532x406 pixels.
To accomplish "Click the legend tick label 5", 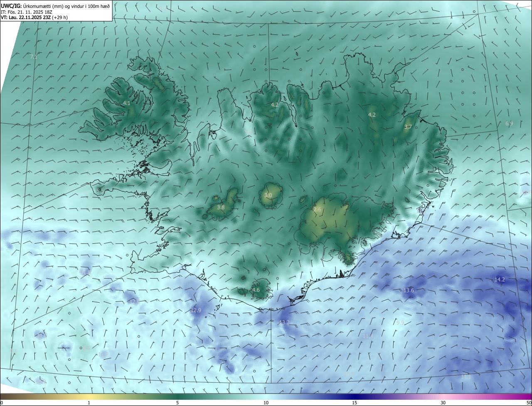I will click(177, 403).
